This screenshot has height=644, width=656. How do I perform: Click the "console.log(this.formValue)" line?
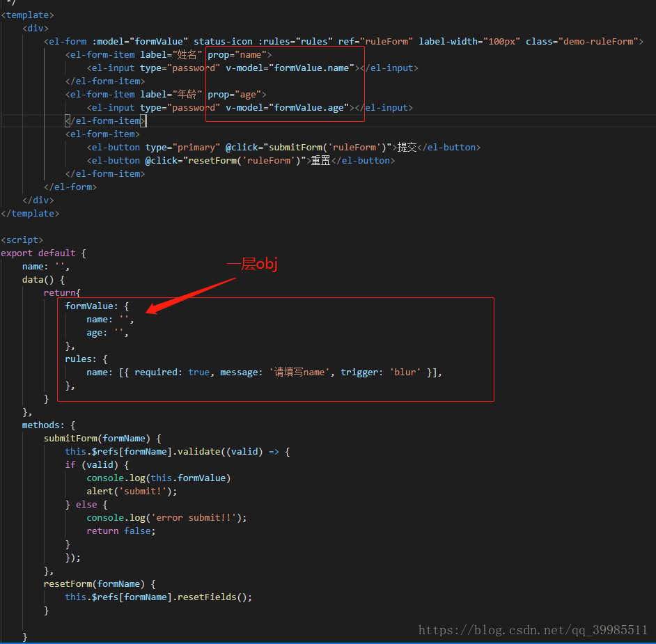click(159, 478)
